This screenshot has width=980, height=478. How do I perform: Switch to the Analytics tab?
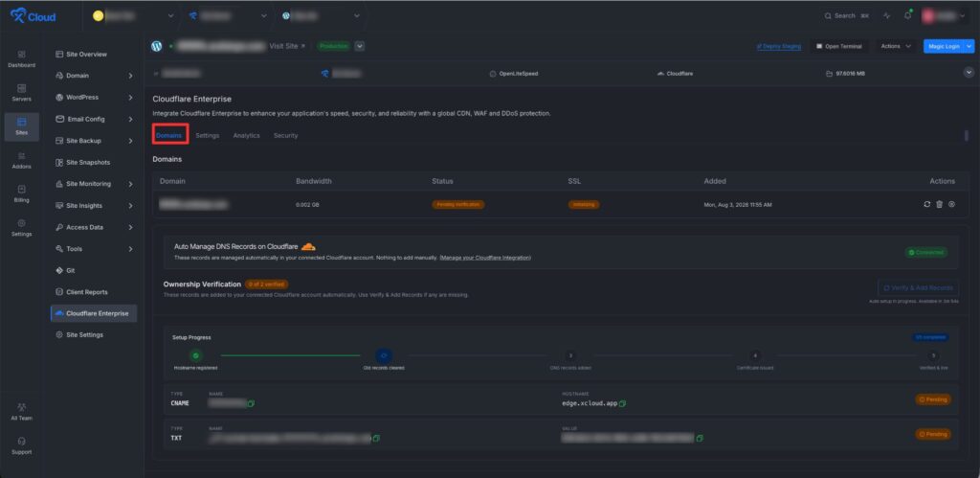(x=246, y=135)
